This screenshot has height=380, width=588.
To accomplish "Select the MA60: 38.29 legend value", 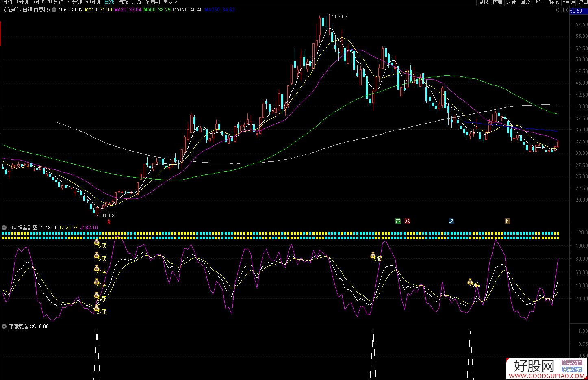I will 157,10.
